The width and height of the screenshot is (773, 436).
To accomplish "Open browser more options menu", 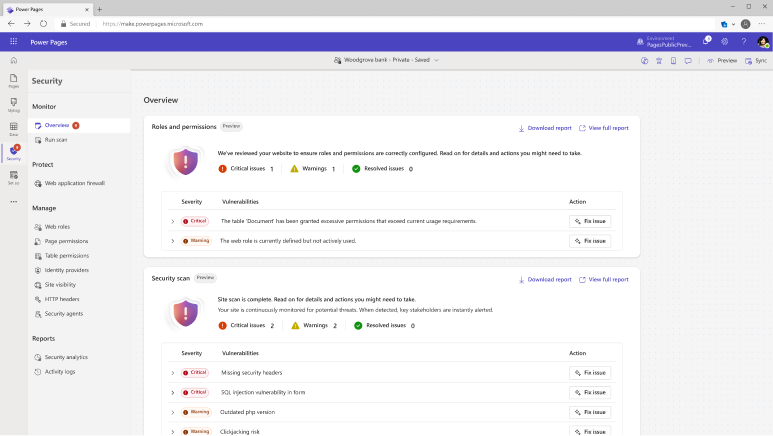I will (762, 24).
